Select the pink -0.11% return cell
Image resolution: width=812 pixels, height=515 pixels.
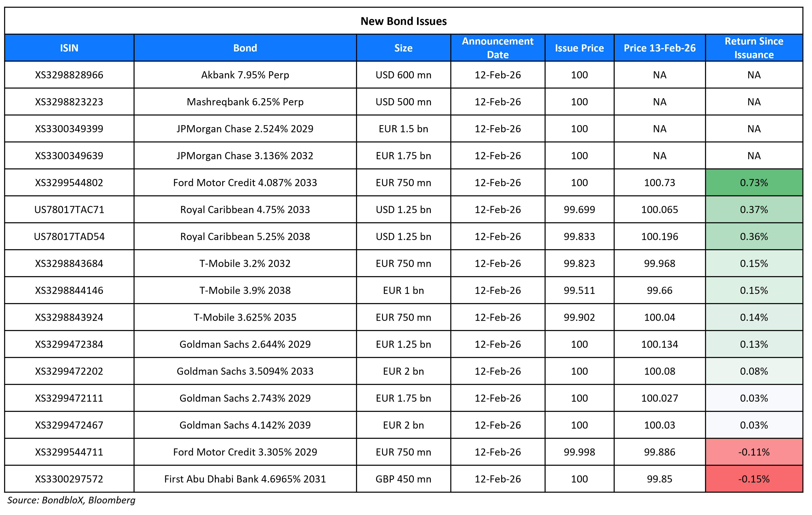(754, 452)
